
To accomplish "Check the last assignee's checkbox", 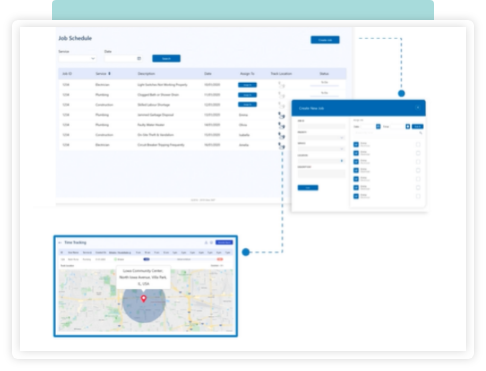I will pos(418,196).
